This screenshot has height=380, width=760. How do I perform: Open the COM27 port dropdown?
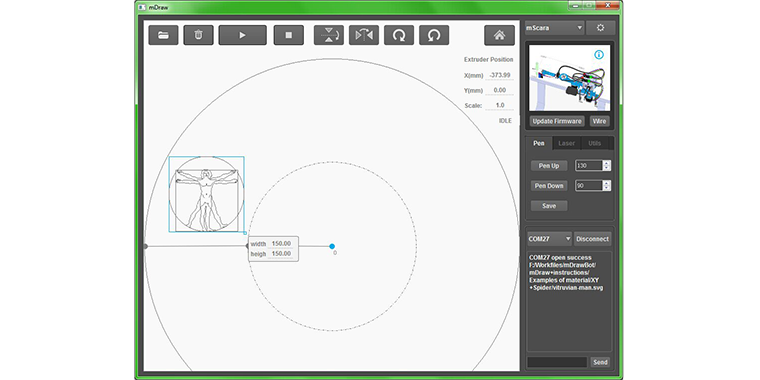550,239
